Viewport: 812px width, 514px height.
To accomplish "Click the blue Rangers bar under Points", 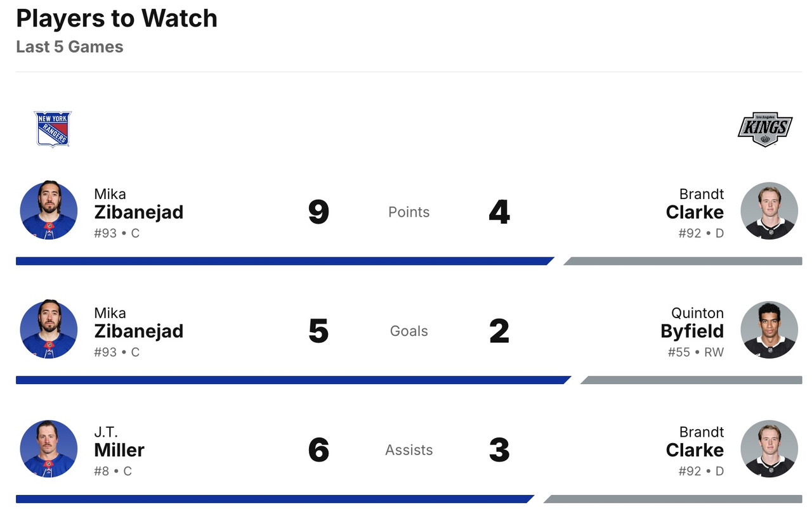I will pyautogui.click(x=284, y=261).
